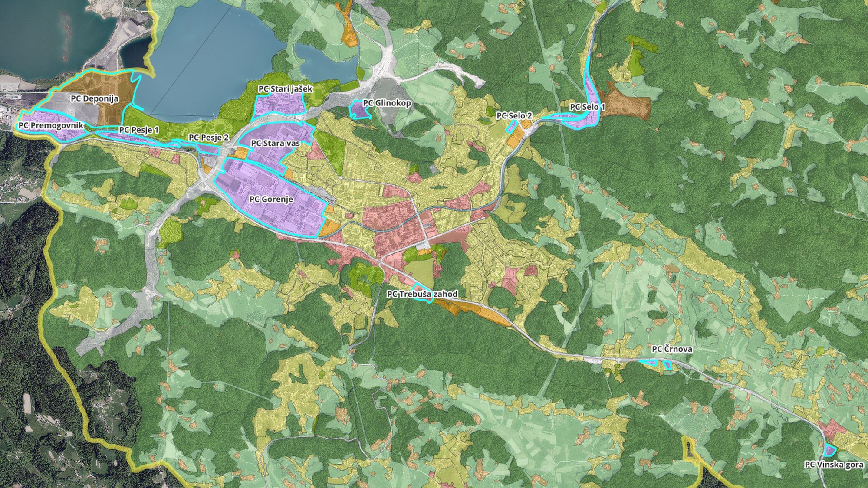
Task: Click the purple Glinokop polygon outlined in cyan
Action: [x=358, y=111]
